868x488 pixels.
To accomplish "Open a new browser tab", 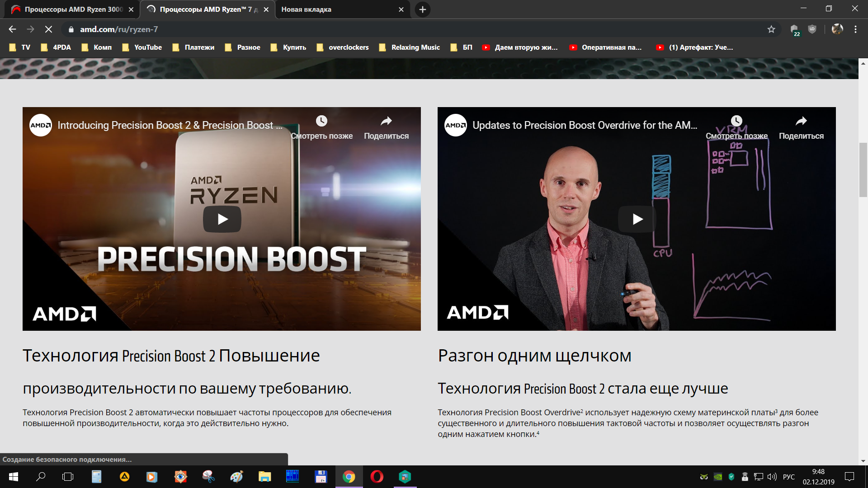I will coord(422,9).
